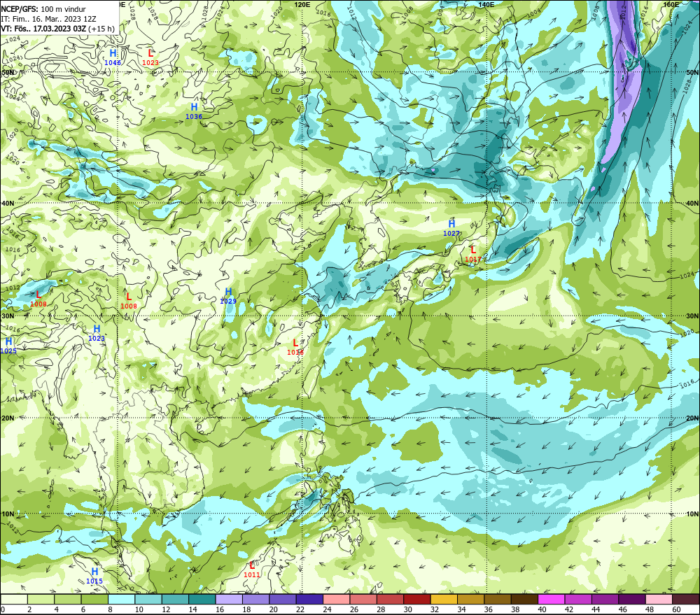Viewport: 700px width, 615px height.
Task: Click the dark maroon 60+ legend swatch
Action: (685, 599)
